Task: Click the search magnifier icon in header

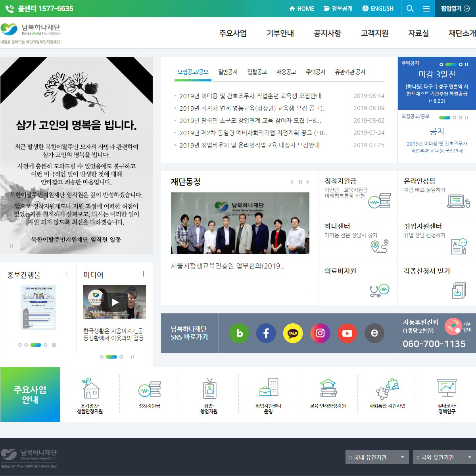Action: (x=410, y=9)
